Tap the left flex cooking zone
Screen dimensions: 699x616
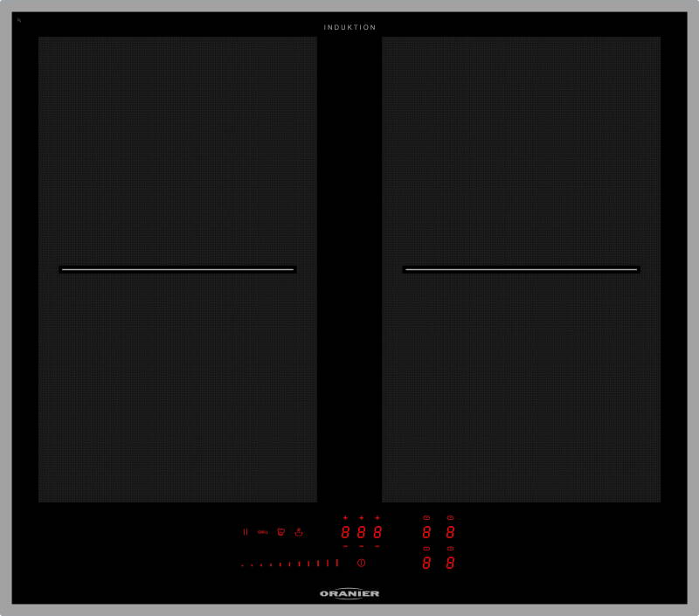click(177, 269)
